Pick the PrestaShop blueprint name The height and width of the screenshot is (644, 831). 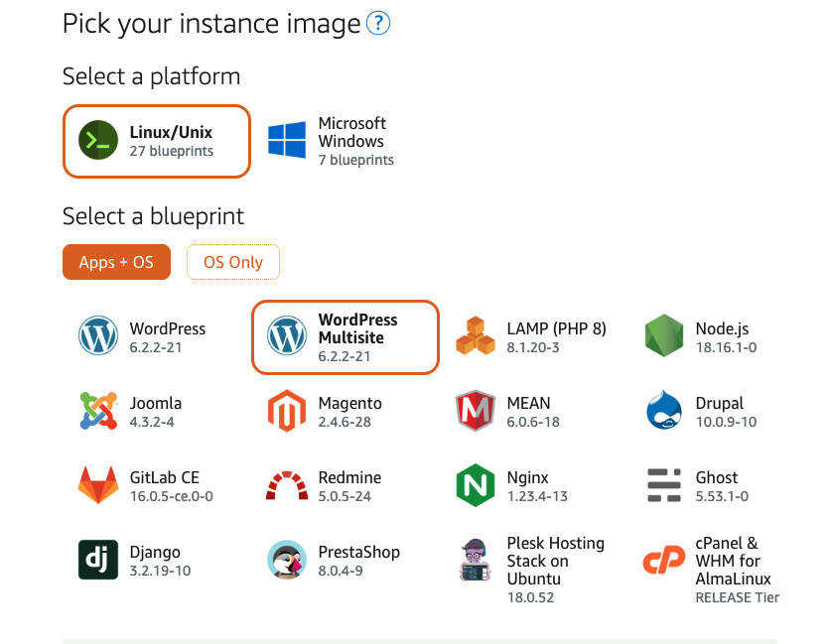[358, 553]
